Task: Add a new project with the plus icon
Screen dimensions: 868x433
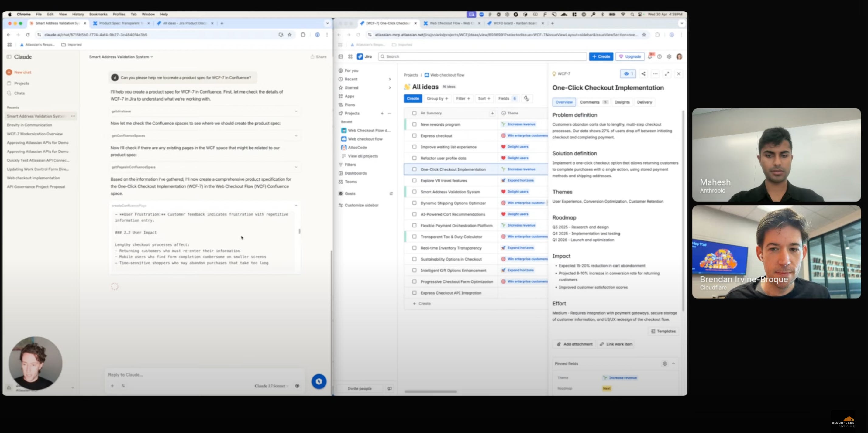Action: click(x=382, y=114)
